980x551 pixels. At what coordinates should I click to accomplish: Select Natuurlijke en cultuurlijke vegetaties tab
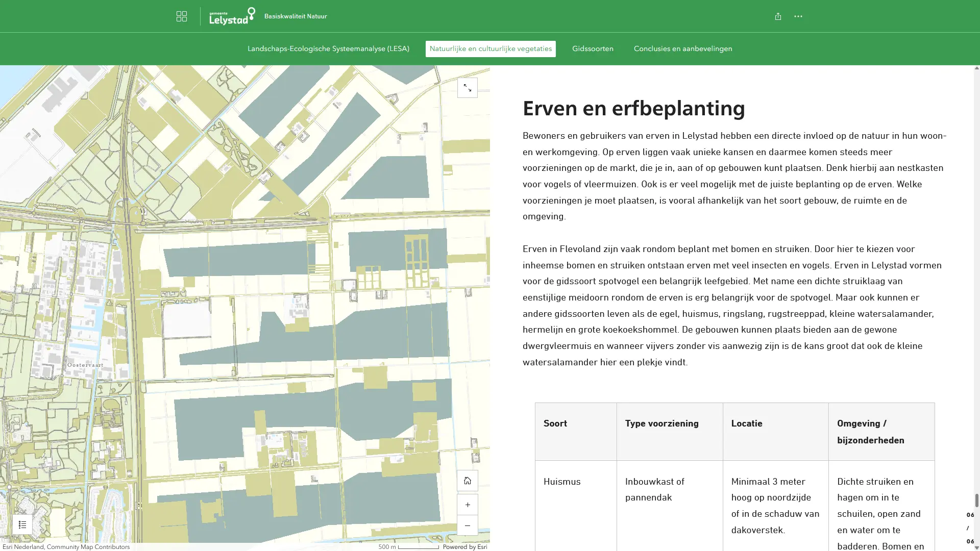point(491,49)
